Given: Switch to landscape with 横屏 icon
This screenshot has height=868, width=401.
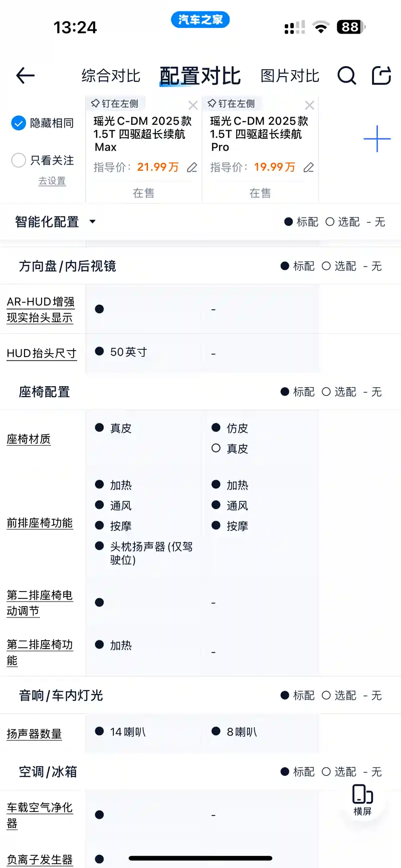Looking at the screenshot, I should tap(362, 800).
